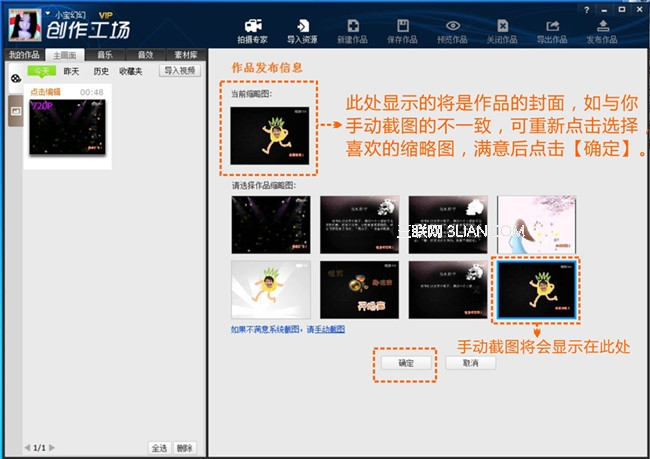Click the user avatar picture
This screenshot has width=650, height=459.
tap(25, 25)
